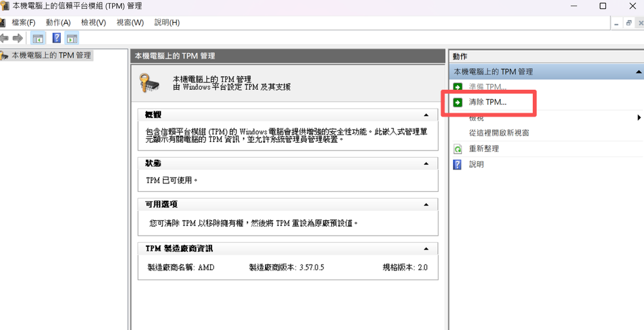Screen dimensions: 644x330
Task: Open the 視窗(W) menu
Action: tap(130, 23)
